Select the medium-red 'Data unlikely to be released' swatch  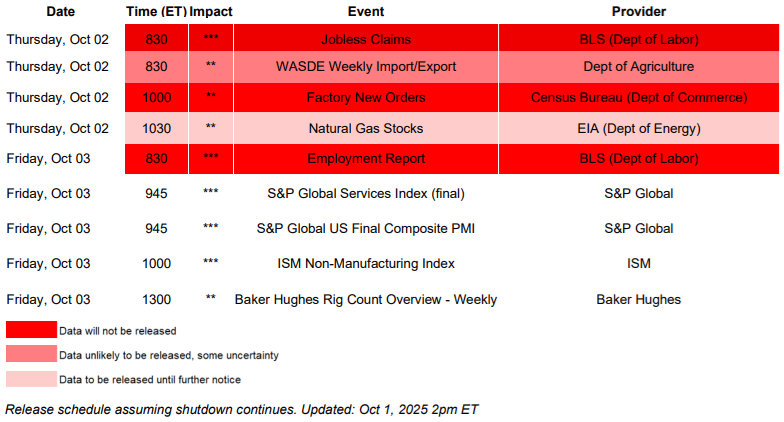click(30, 354)
